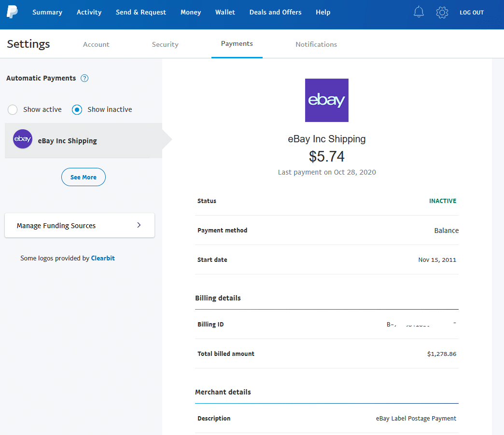
Task: Open the Summary menu
Action: (x=47, y=12)
